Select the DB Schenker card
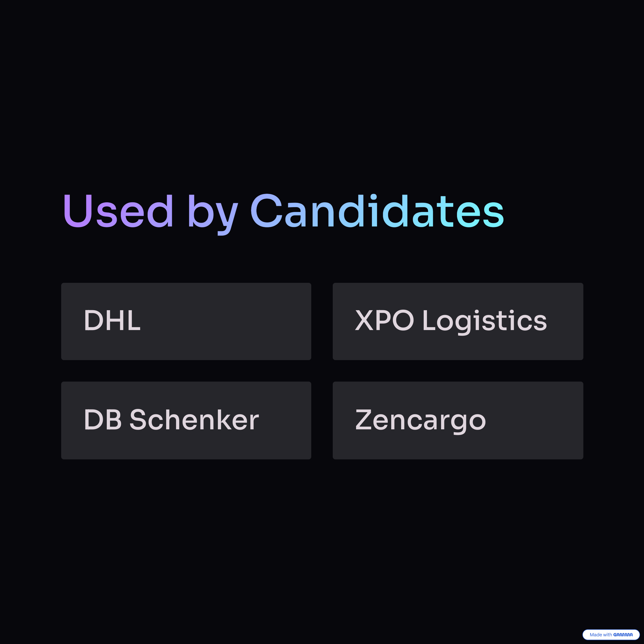The width and height of the screenshot is (644, 644). coord(186,420)
